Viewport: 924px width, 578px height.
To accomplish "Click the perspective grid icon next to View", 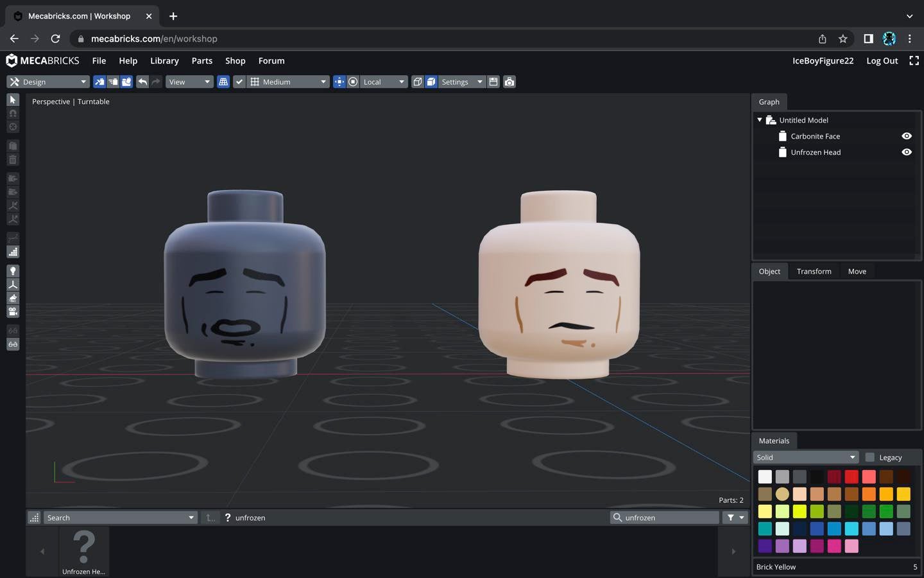I will coord(223,82).
